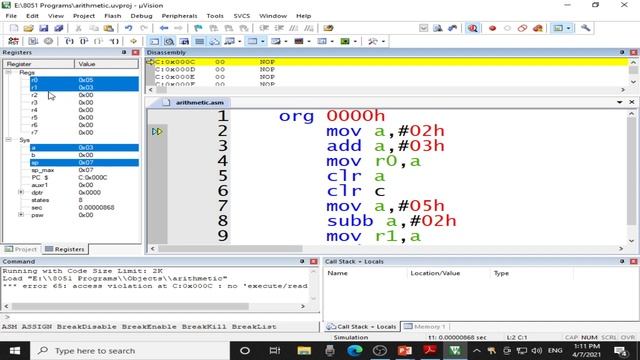Open Memory windows dropdown arrow

263,41
